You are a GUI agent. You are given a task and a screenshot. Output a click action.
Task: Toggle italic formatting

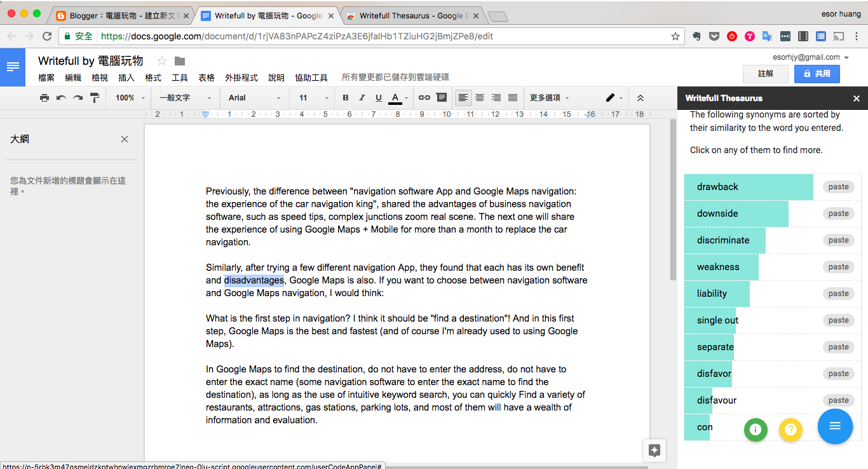pos(362,98)
